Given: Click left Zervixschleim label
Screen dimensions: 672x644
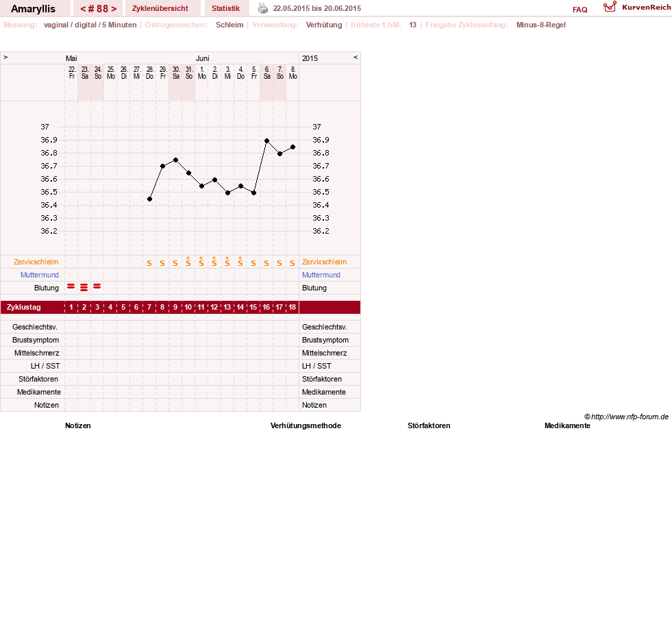Looking at the screenshot, I should coord(36,262).
